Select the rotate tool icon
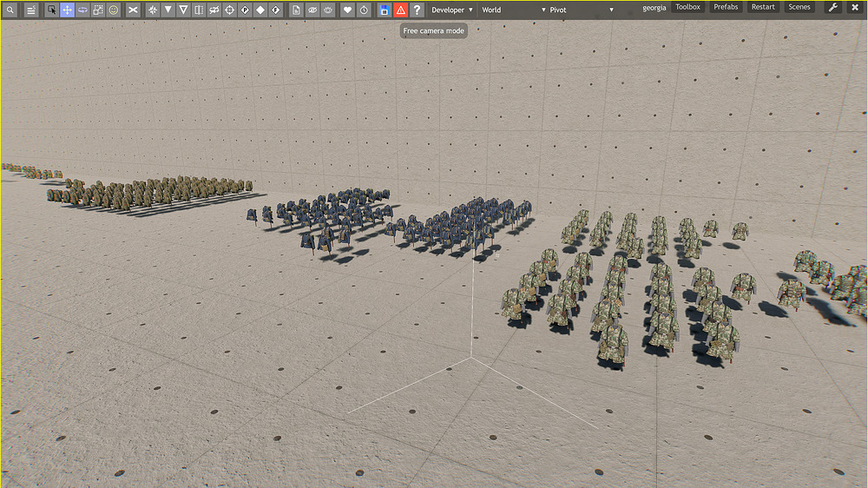The image size is (868, 488). pos(82,10)
